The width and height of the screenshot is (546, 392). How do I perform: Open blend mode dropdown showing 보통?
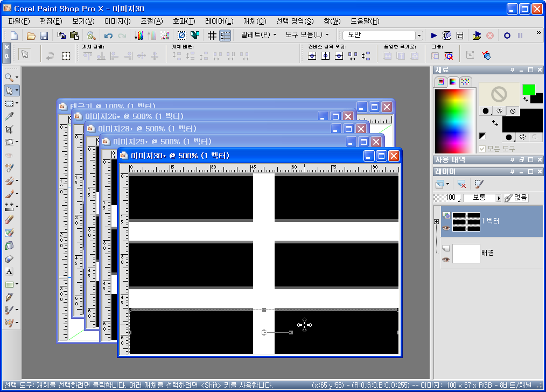tap(482, 198)
